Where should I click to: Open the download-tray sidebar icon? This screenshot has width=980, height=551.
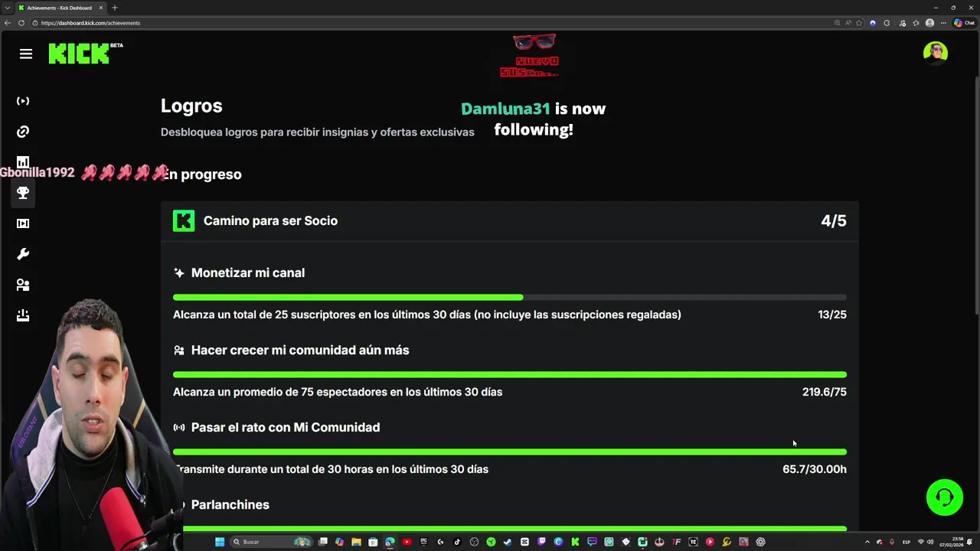tap(23, 315)
